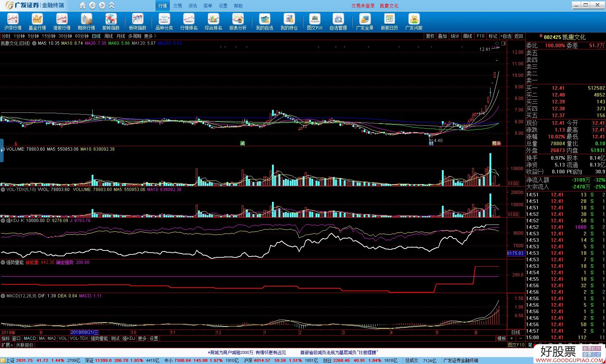Open the 设置 menu in the top bar
Screen dimensions: 606x364
tap(223, 6)
